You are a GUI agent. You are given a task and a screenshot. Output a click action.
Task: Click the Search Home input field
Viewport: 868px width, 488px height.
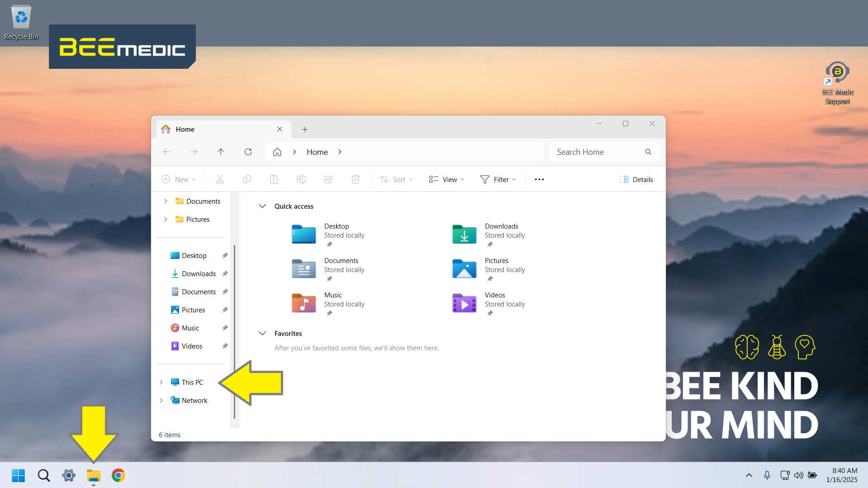coord(597,152)
